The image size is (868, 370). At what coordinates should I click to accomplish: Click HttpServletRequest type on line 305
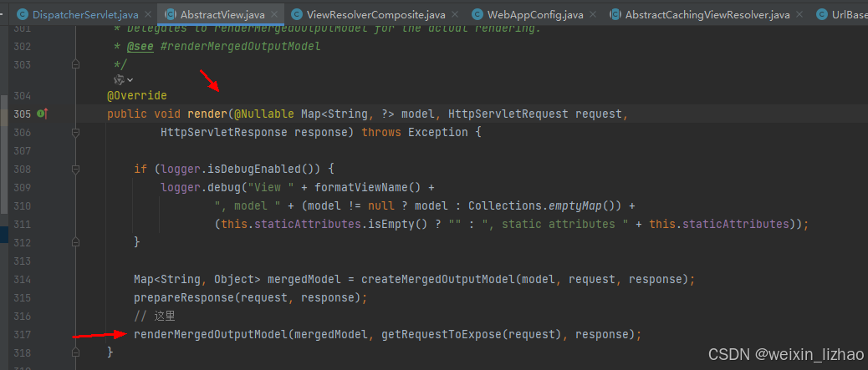tap(508, 114)
